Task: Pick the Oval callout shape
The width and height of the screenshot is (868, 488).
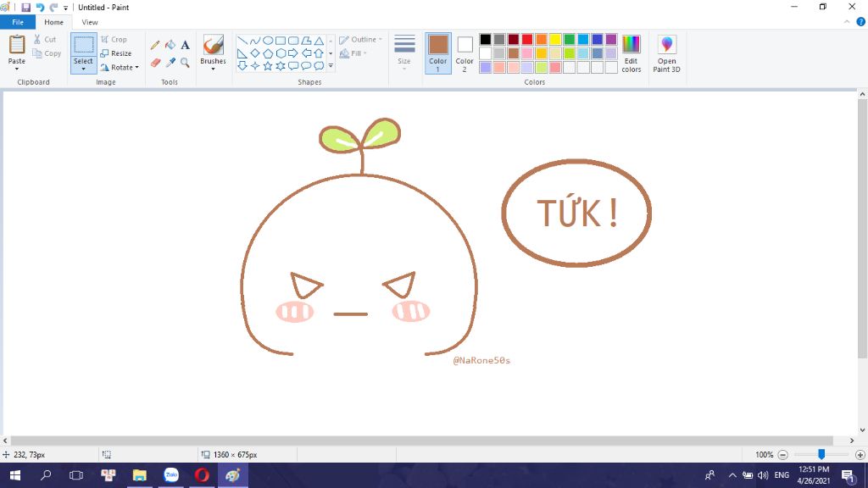Action: point(306,66)
